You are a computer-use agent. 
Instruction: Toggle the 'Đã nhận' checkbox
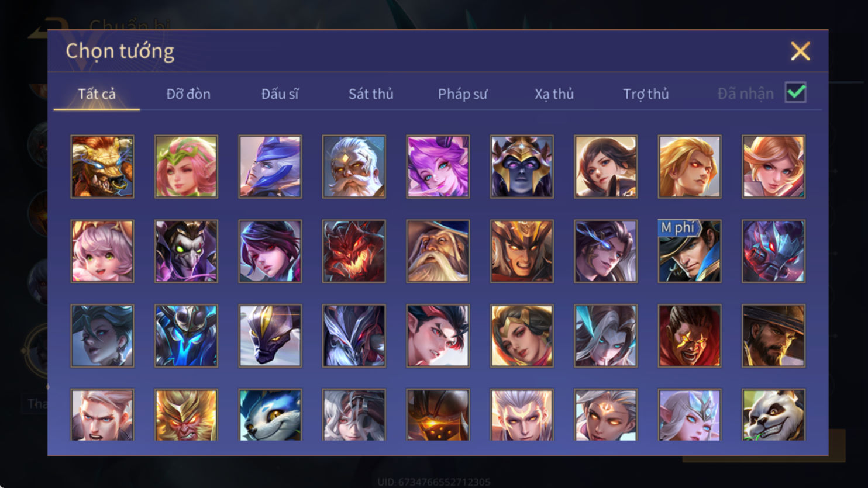795,93
